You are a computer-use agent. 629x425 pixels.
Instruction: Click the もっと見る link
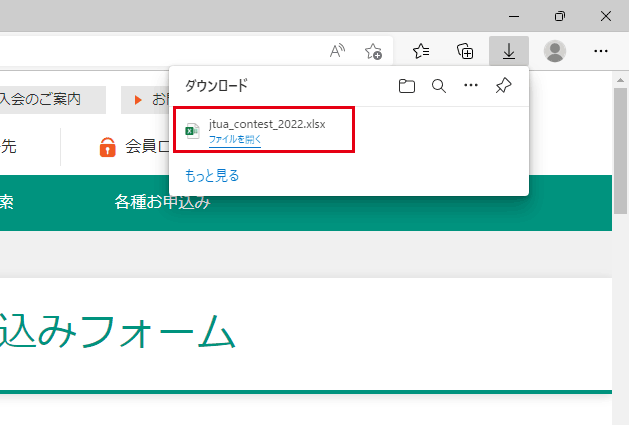[x=212, y=175]
